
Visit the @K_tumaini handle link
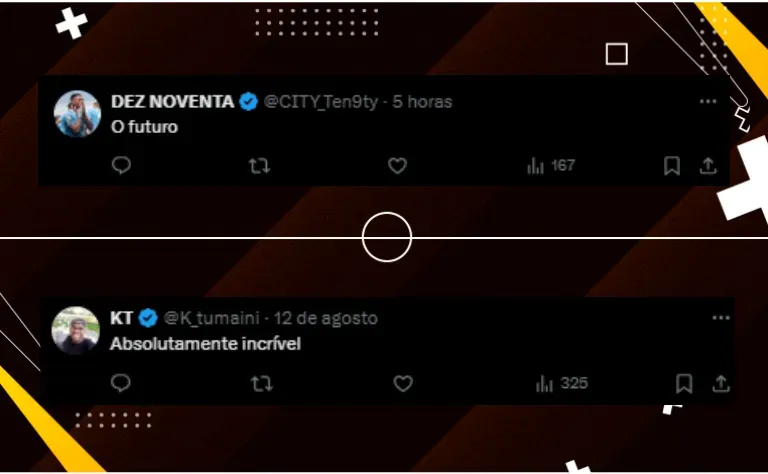[211, 318]
